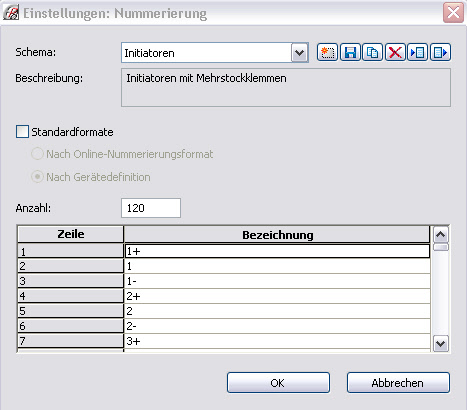Click the table scrollbar thumb

pos(441,247)
